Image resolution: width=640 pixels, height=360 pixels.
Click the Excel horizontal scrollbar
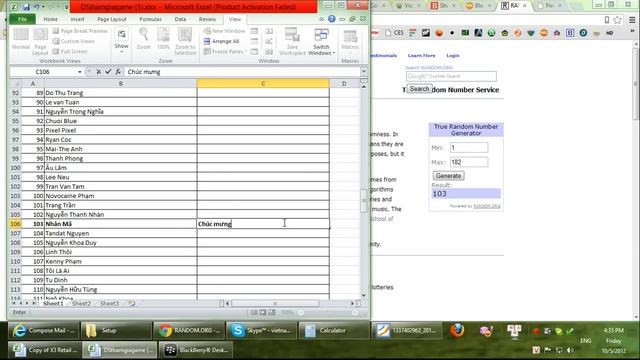[x=275, y=304]
